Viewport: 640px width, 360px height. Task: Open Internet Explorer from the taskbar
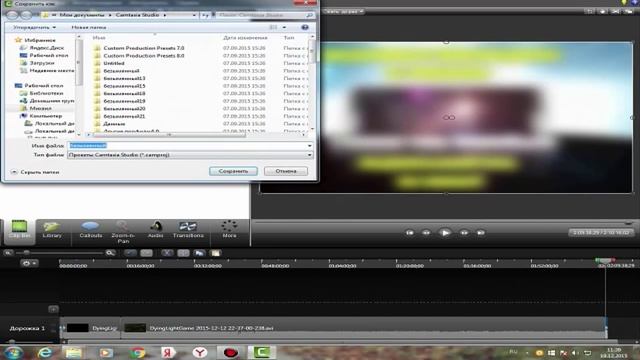click(44, 352)
